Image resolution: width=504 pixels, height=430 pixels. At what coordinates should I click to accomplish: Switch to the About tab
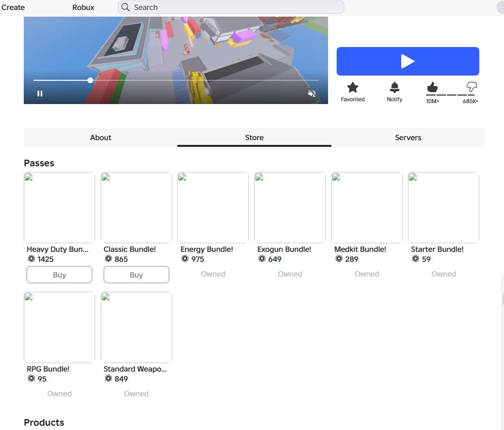[x=101, y=137]
